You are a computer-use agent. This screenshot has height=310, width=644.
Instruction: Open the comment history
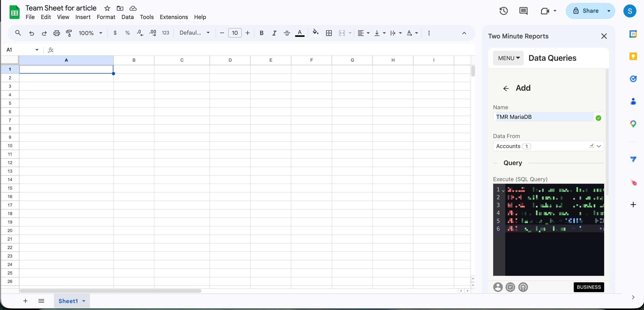coord(523,11)
